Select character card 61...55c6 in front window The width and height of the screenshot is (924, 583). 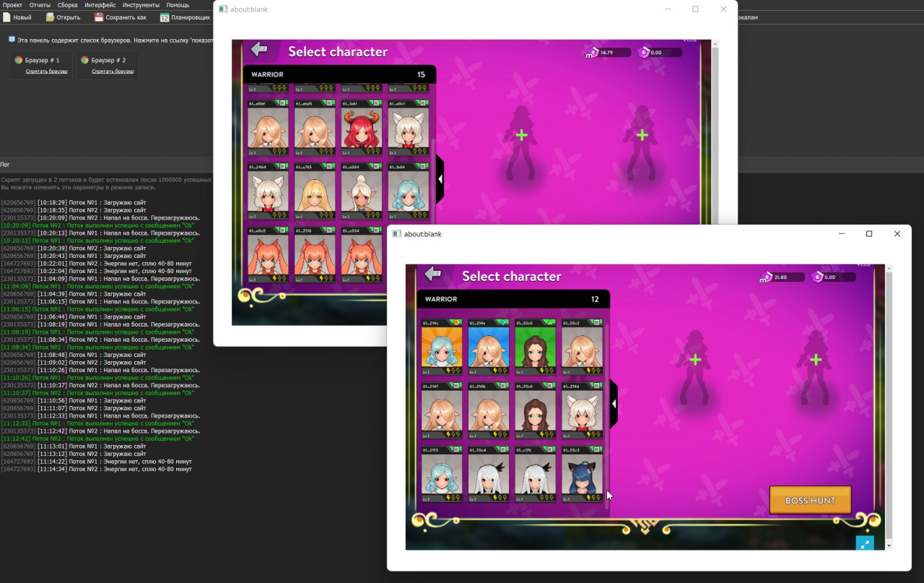click(x=536, y=411)
